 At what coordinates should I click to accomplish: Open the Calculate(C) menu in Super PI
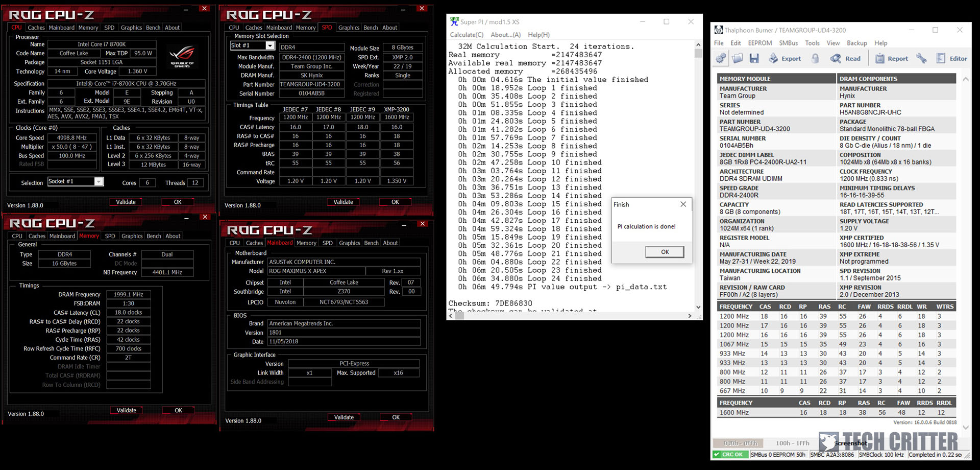pos(467,35)
